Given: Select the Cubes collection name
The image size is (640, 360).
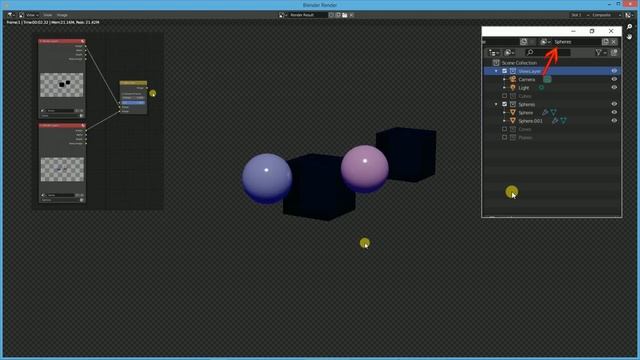Looking at the screenshot, I should (x=525, y=96).
